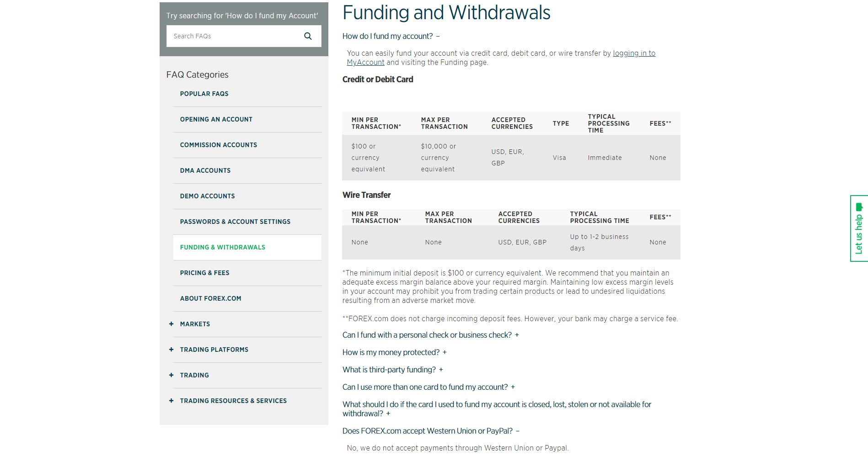
Task: Go to the Demo Accounts category
Action: pyautogui.click(x=207, y=196)
